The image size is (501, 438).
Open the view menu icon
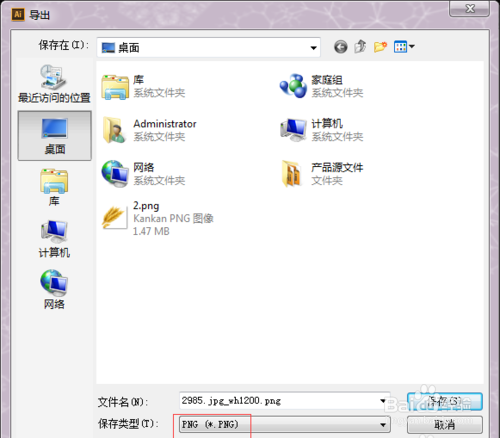point(404,47)
